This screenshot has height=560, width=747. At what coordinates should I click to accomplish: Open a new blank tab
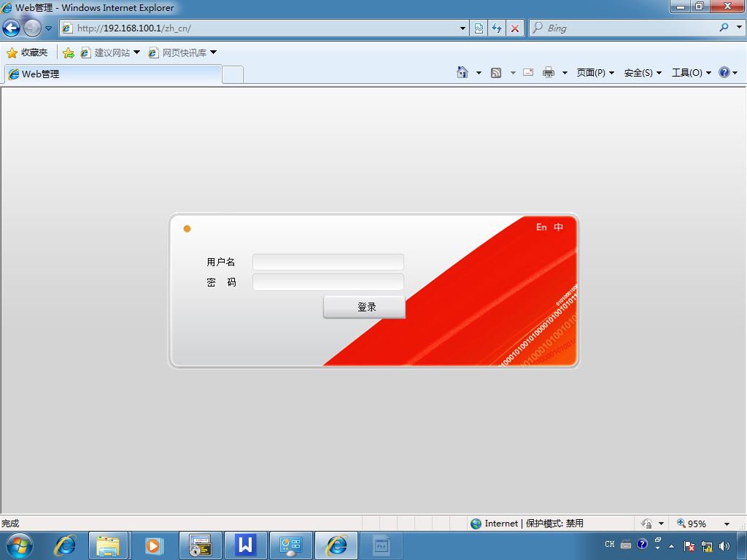click(x=233, y=75)
